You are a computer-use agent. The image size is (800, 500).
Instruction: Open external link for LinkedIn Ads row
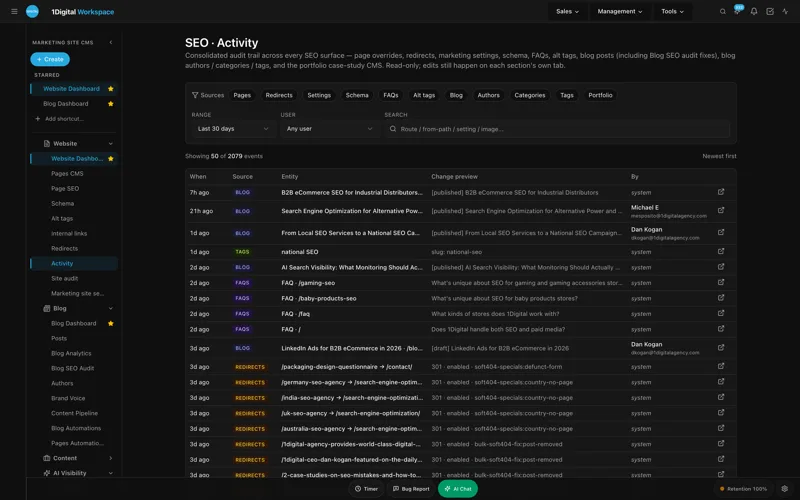[x=721, y=347]
